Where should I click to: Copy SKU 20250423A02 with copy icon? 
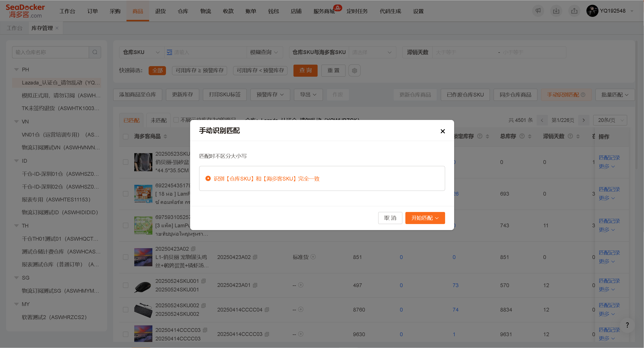tap(193, 249)
